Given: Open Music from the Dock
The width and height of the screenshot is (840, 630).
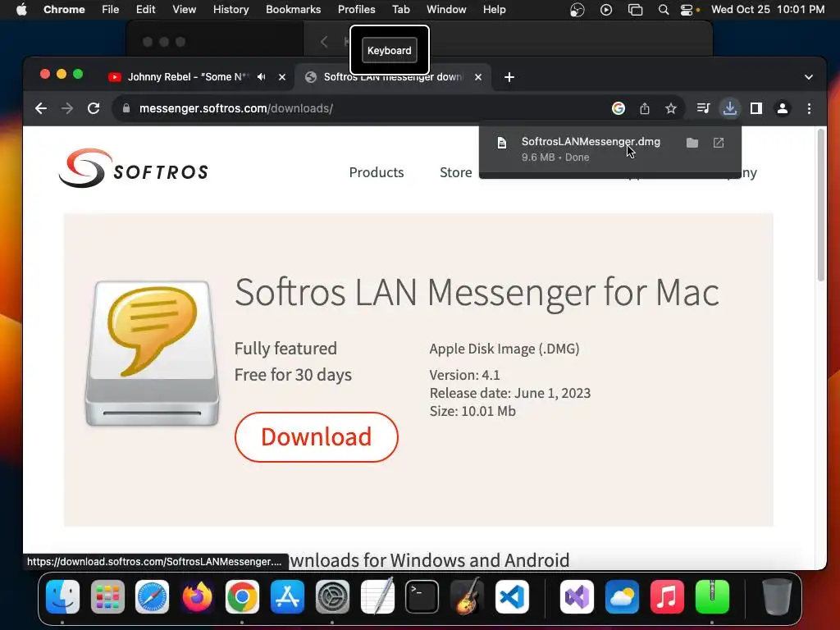Looking at the screenshot, I should point(667,597).
